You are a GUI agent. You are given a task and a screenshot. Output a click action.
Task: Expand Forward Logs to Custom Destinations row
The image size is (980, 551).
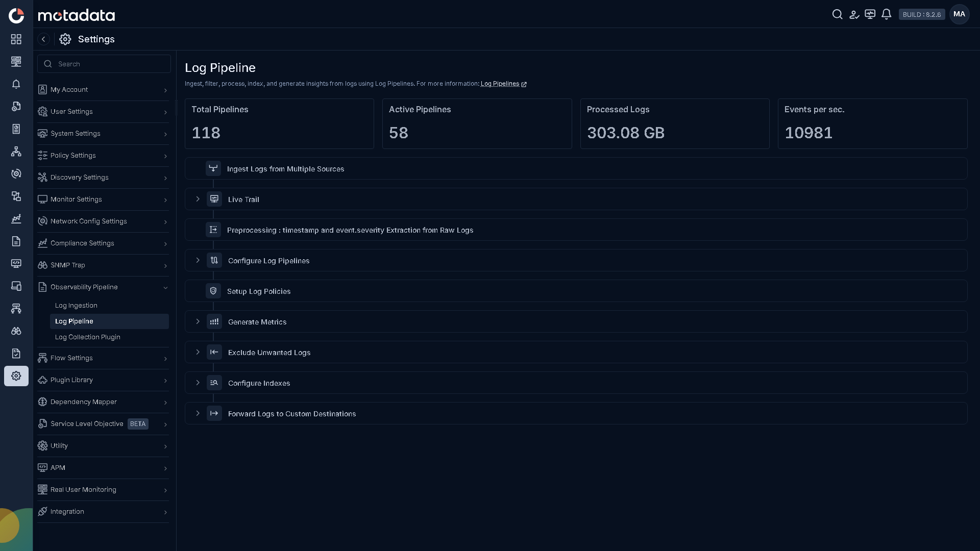(x=198, y=413)
